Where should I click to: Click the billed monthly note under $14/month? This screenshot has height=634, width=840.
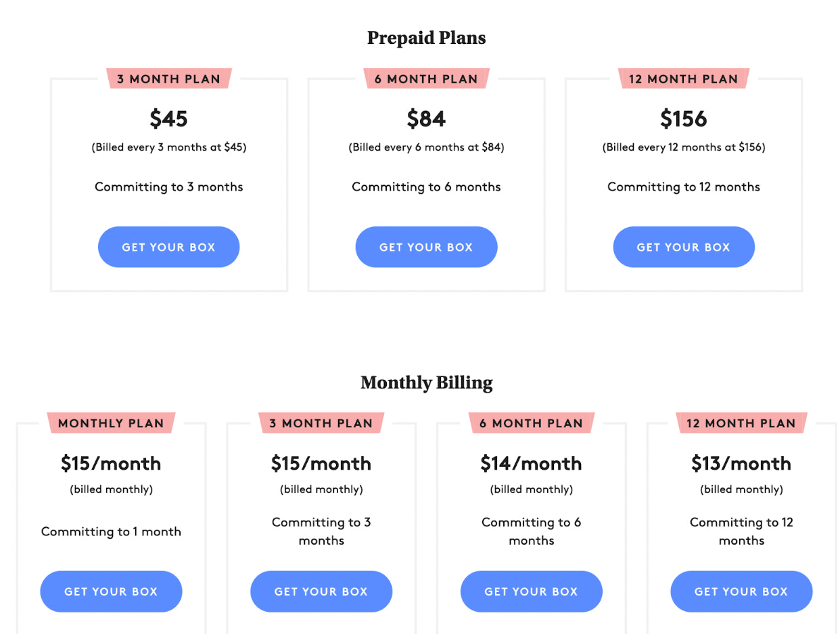pos(532,489)
